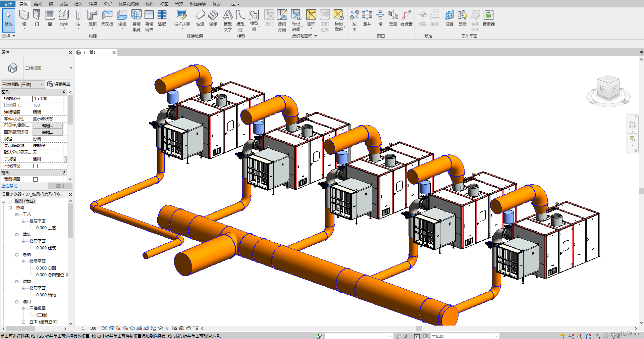Viewport: 644px width, 339px height.
Task: Click 编辑... for 可见性/图形
Action: [x=48, y=126]
